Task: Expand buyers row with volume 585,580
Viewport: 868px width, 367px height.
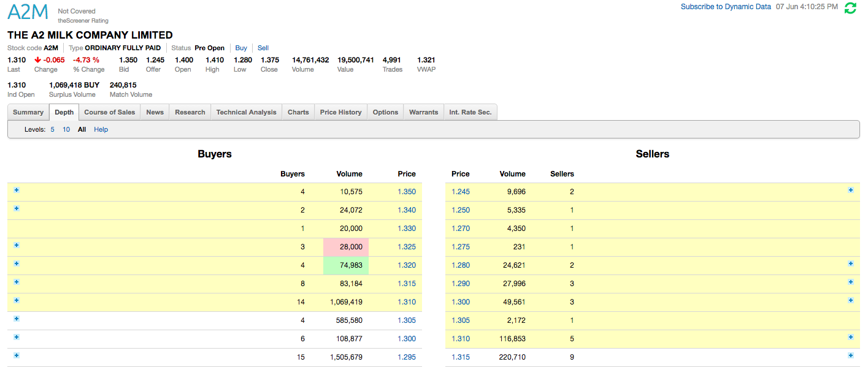Action: coord(17,319)
